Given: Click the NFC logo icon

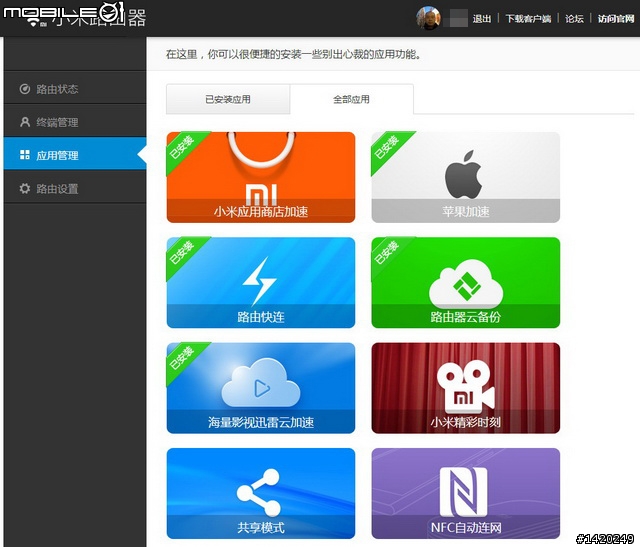Looking at the screenshot, I should (464, 492).
